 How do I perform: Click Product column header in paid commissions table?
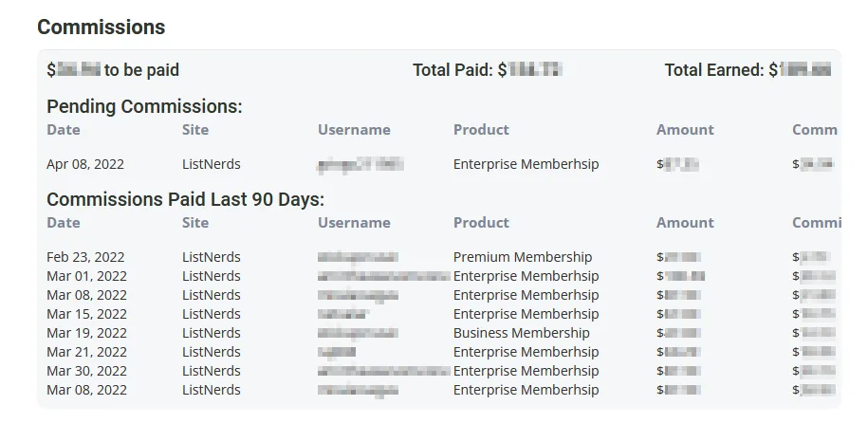click(481, 222)
